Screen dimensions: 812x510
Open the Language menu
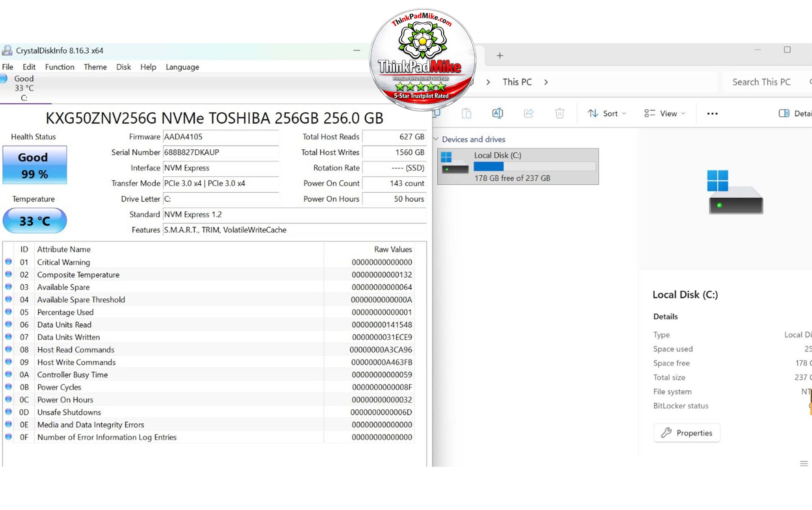coord(182,67)
